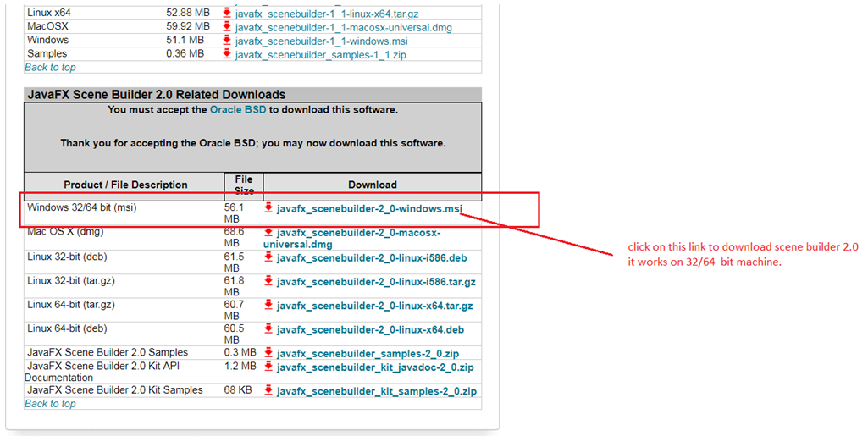
Task: Follow Back to top under Scene Builder 2.0 table
Action: tap(50, 404)
